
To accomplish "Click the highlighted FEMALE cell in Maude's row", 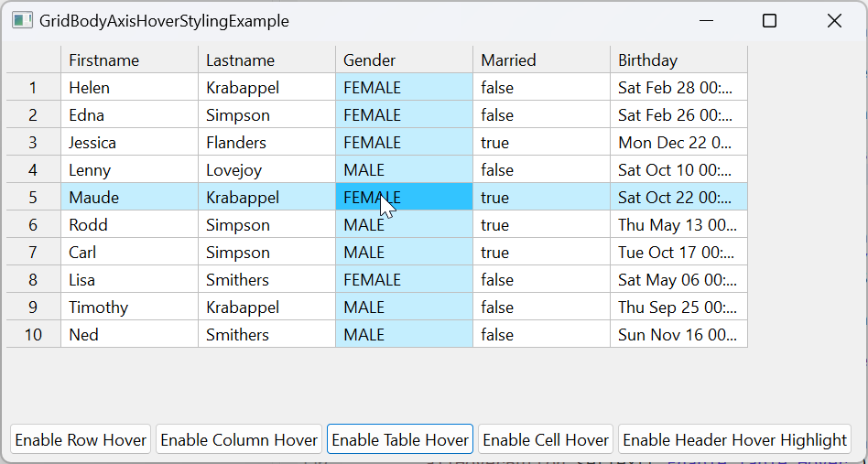I will (404, 198).
